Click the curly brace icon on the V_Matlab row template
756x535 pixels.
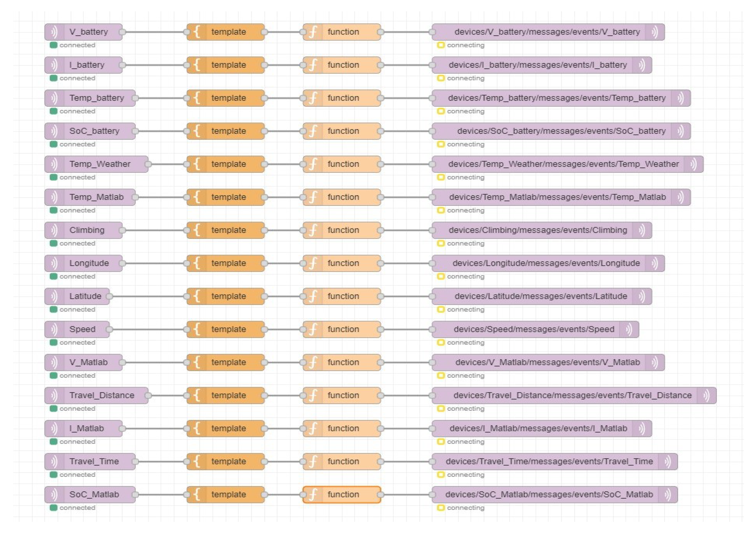tap(197, 362)
